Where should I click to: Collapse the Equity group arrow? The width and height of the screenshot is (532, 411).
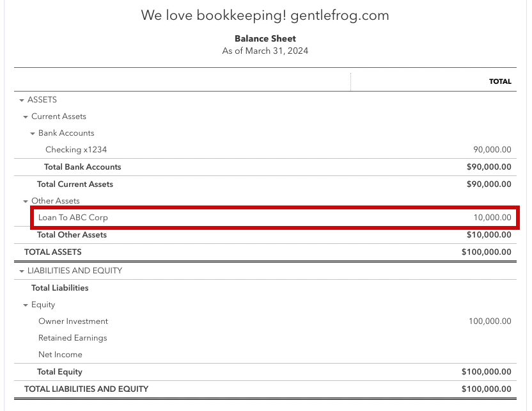[x=26, y=305]
